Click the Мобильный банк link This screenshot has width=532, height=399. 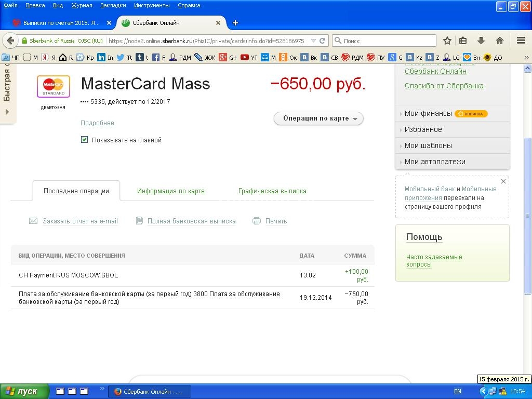click(x=430, y=189)
